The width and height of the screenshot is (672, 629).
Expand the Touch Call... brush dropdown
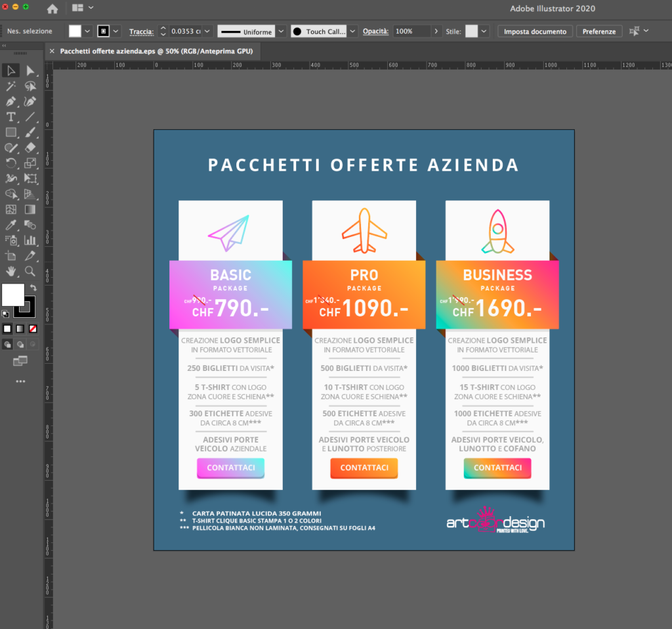pyautogui.click(x=352, y=32)
